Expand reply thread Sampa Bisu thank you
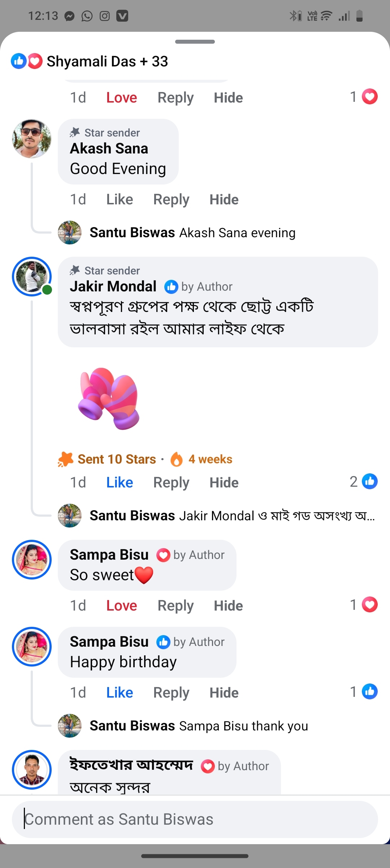This screenshot has height=868, width=390. tap(199, 726)
